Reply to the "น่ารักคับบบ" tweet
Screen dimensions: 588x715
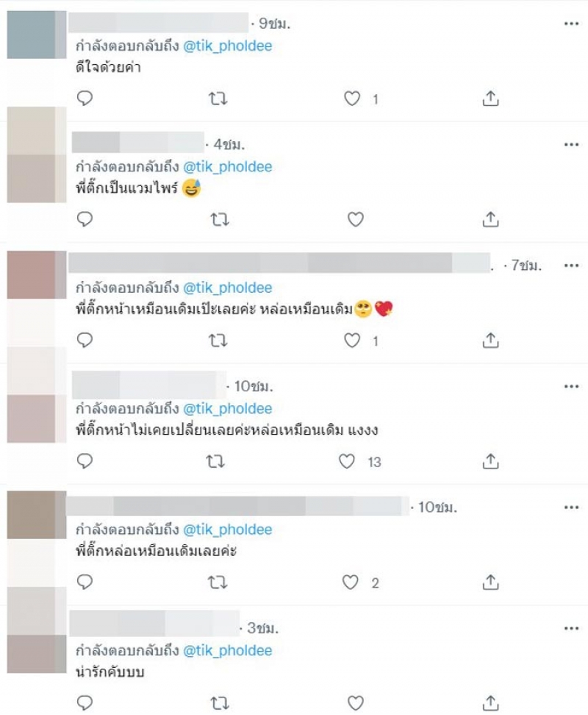85,702
